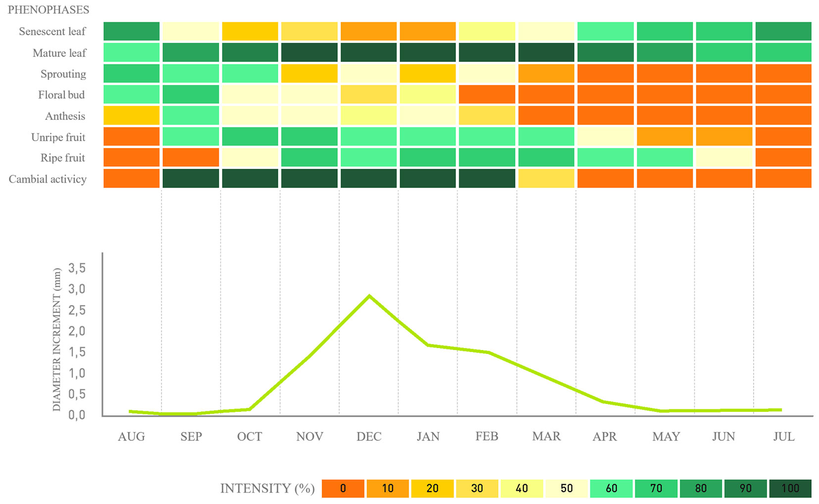Click the Unripe fruit cell for April
The image size is (819, 504).
pyautogui.click(x=605, y=137)
